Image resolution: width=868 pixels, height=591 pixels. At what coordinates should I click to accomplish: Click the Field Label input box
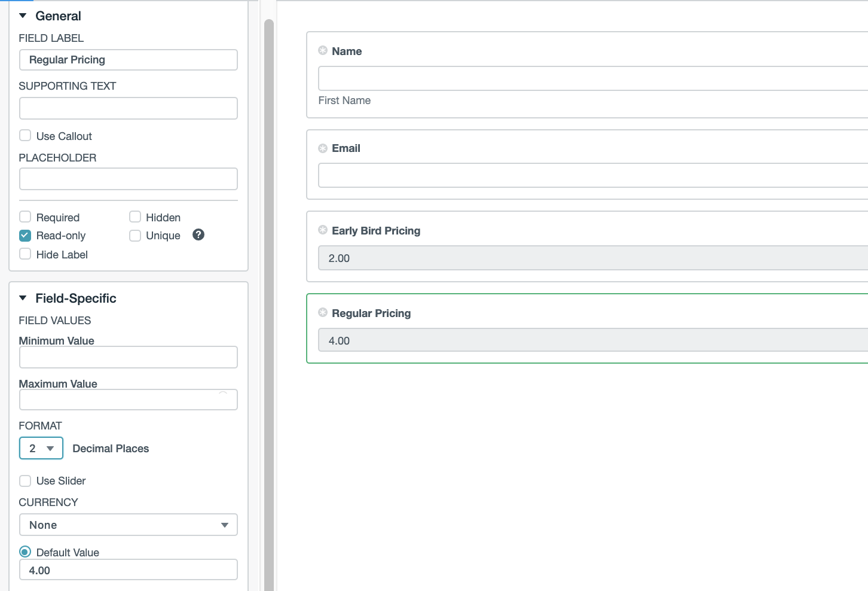point(129,60)
